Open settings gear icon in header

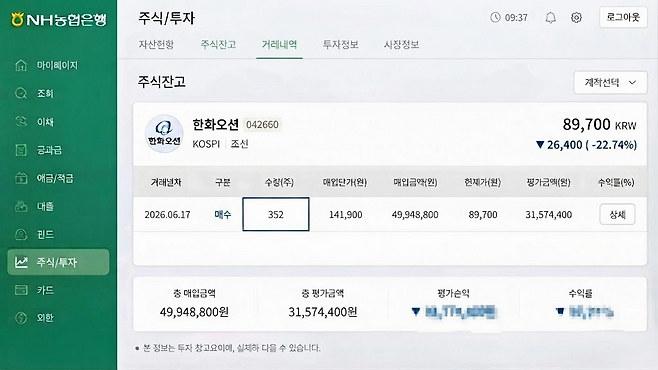[x=577, y=18]
